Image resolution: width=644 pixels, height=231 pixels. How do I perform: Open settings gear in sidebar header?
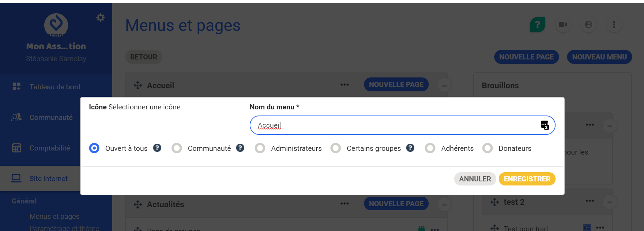[x=100, y=17]
